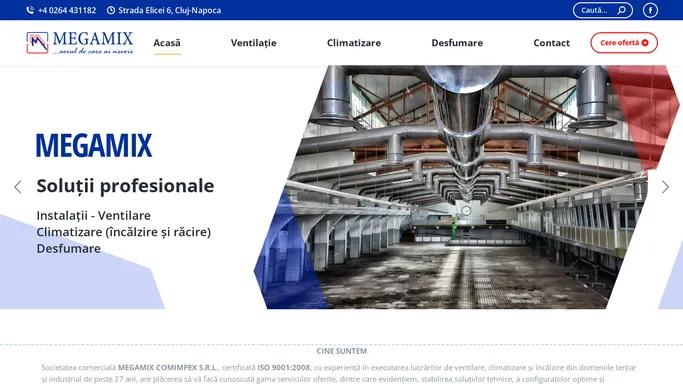Viewport: 683px width, 384px height.
Task: Open the Desfumare menu item
Action: [457, 43]
